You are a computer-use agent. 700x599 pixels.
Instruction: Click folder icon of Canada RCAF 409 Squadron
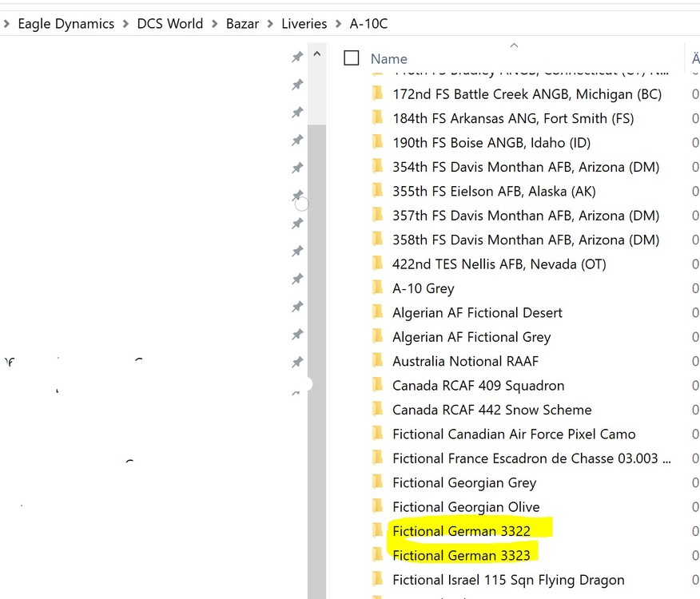[x=377, y=385]
